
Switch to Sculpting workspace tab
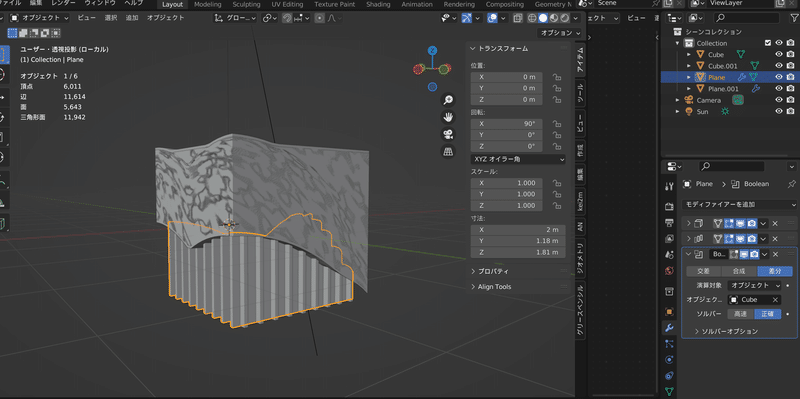(x=246, y=5)
